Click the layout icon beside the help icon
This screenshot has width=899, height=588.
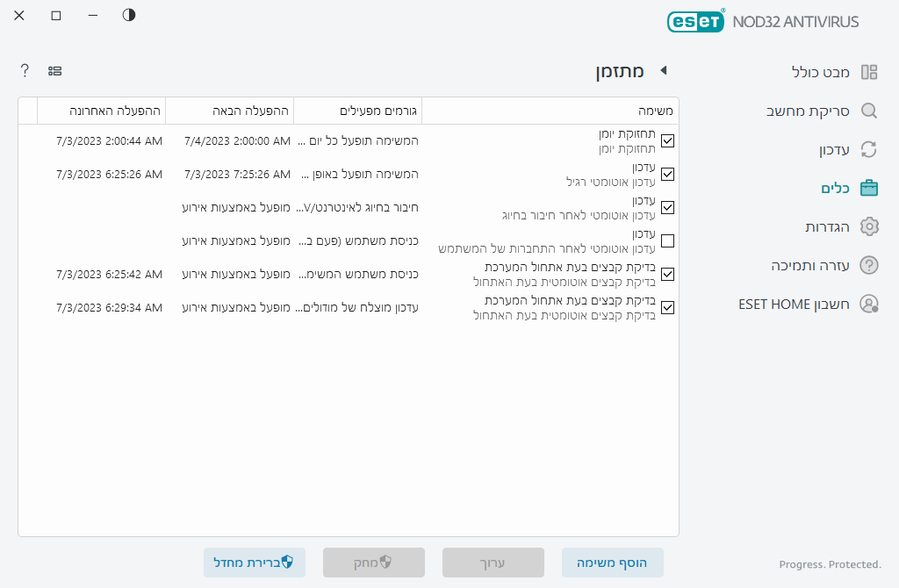click(x=55, y=70)
